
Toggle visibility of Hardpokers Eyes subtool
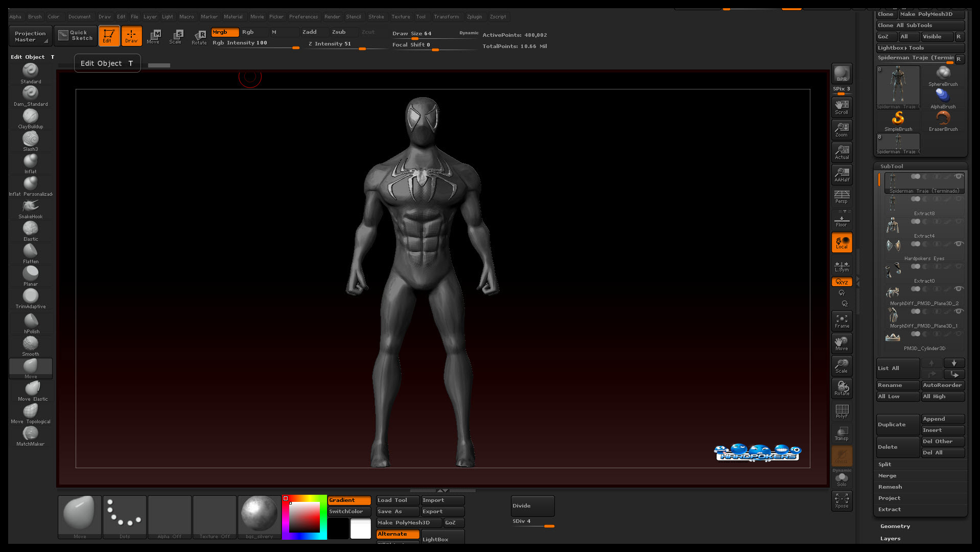tap(959, 244)
